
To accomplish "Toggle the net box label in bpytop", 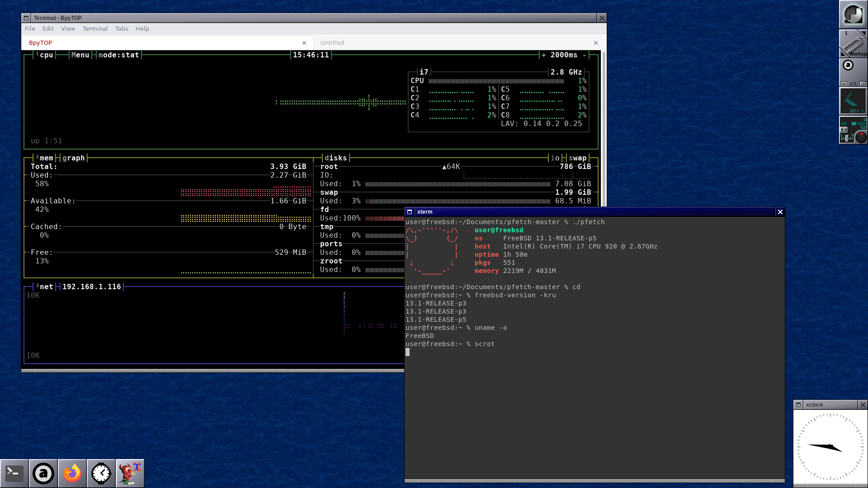I will pyautogui.click(x=45, y=287).
